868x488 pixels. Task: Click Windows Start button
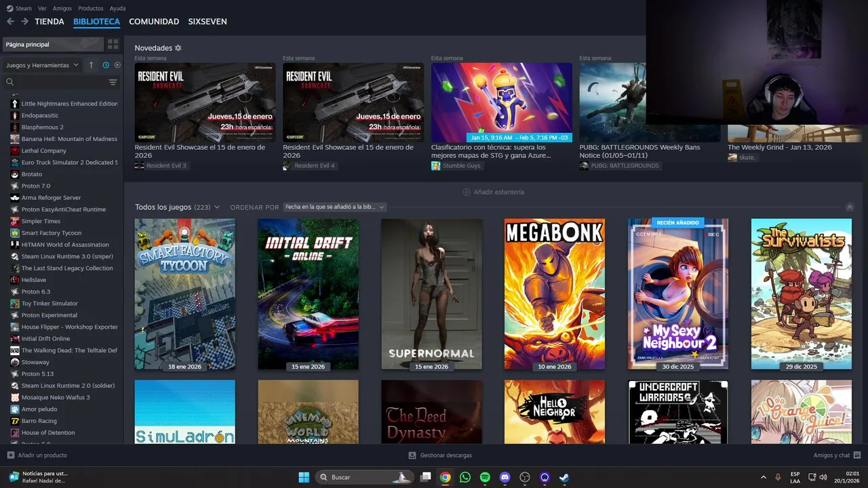[304, 477]
